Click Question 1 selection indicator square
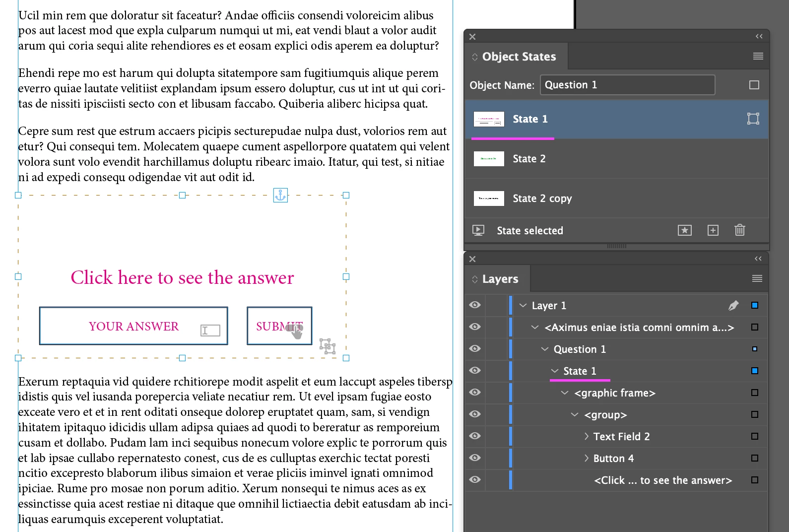The image size is (789, 532). pyautogui.click(x=755, y=349)
